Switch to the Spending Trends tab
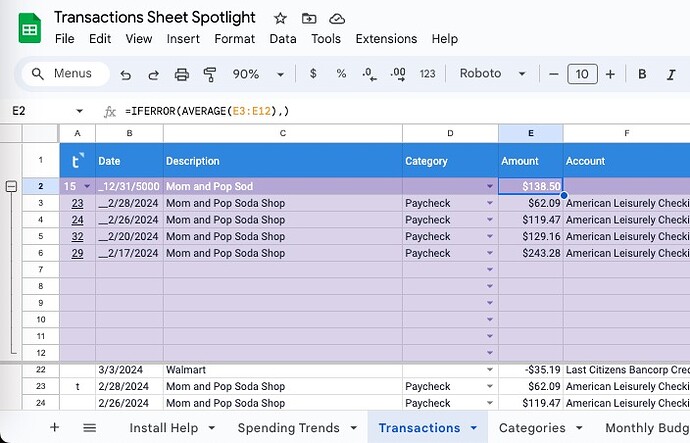 coord(289,428)
